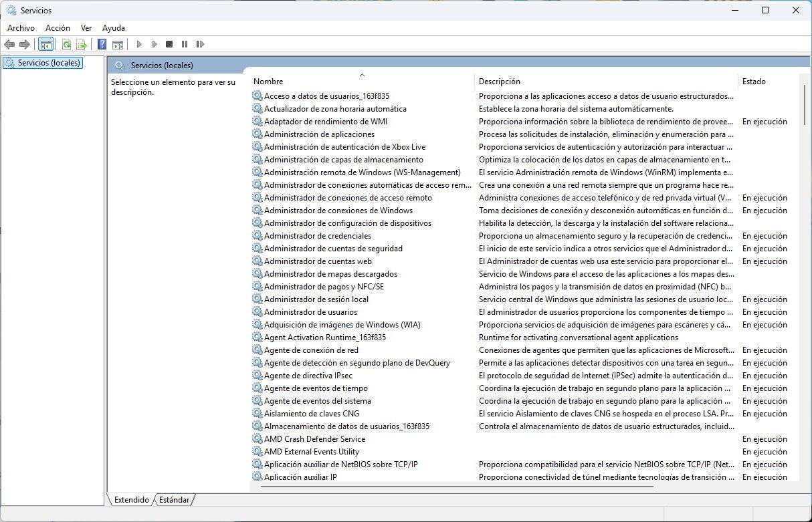812x522 pixels.
Task: Select Servicios (locales) in the left tree
Action: 47,61
